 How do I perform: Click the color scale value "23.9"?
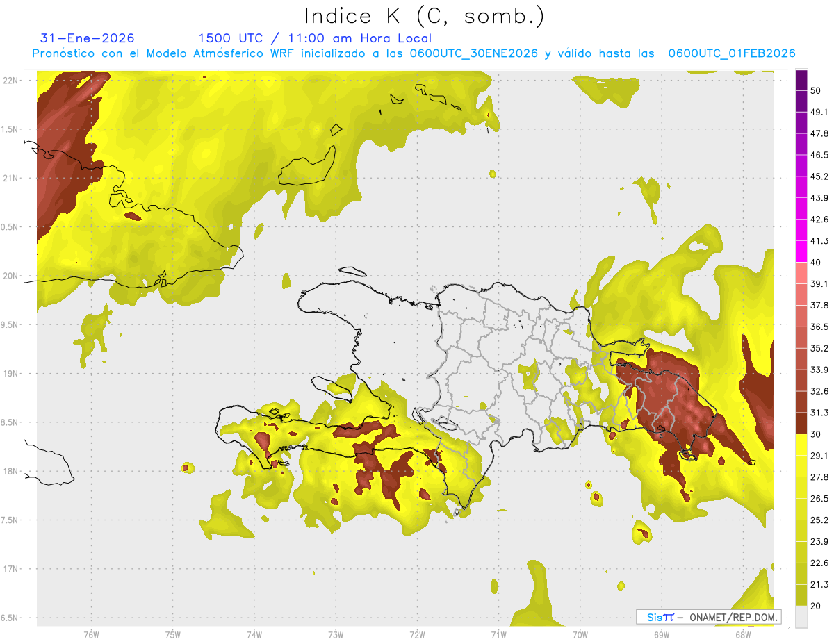click(x=820, y=542)
